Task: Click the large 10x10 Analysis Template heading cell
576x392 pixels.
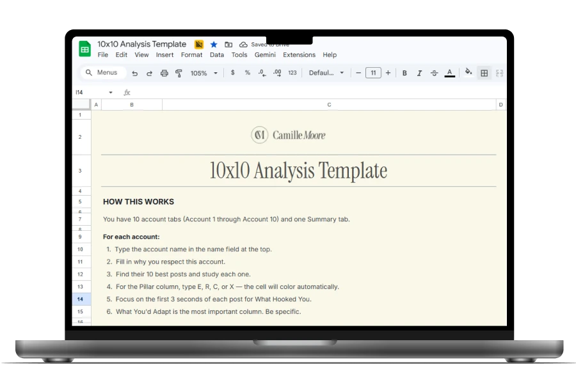Action: point(298,170)
